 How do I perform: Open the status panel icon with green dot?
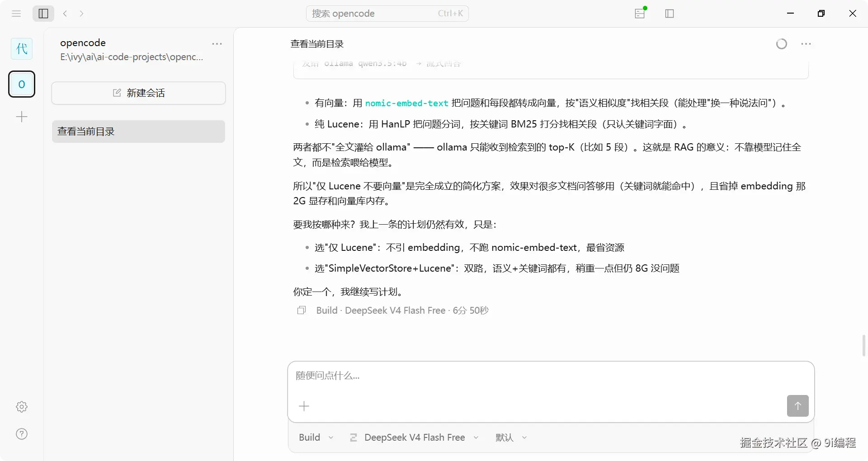point(640,13)
